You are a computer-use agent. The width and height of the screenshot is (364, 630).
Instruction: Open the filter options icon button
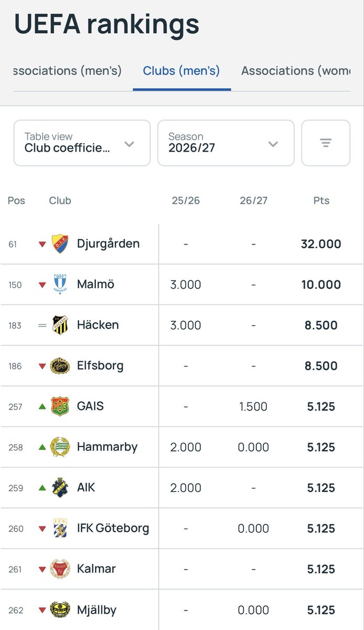tap(326, 143)
